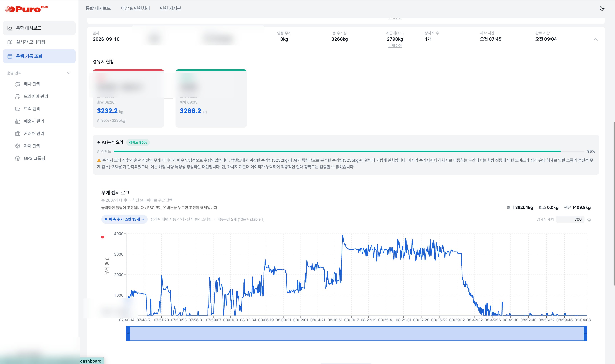Viewport: 615px width, 364px height.
Task: Open 거래처 관리 in the sidebar
Action: point(34,134)
